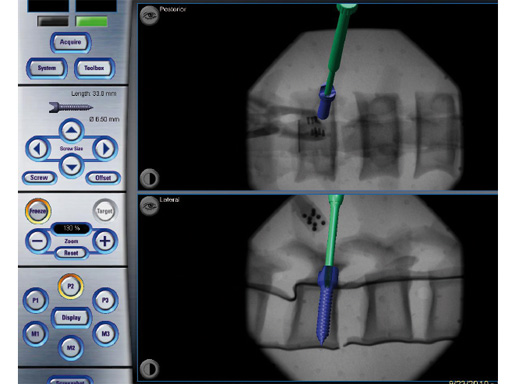Toggle eye icon in Lateral view
The width and height of the screenshot is (512, 384).
(149, 206)
